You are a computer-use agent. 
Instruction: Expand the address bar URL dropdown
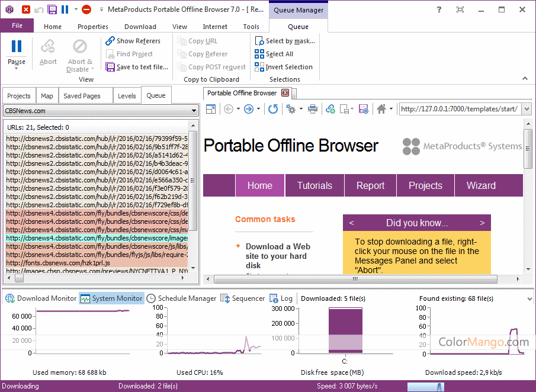[x=527, y=109]
